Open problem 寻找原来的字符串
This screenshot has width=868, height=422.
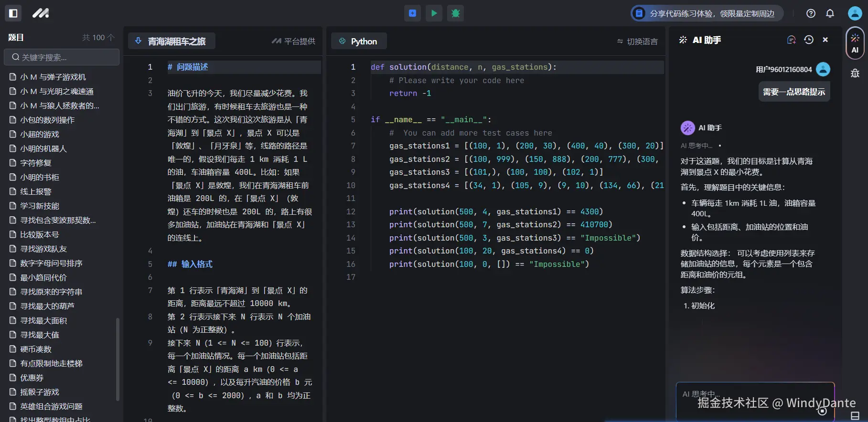tap(51, 292)
